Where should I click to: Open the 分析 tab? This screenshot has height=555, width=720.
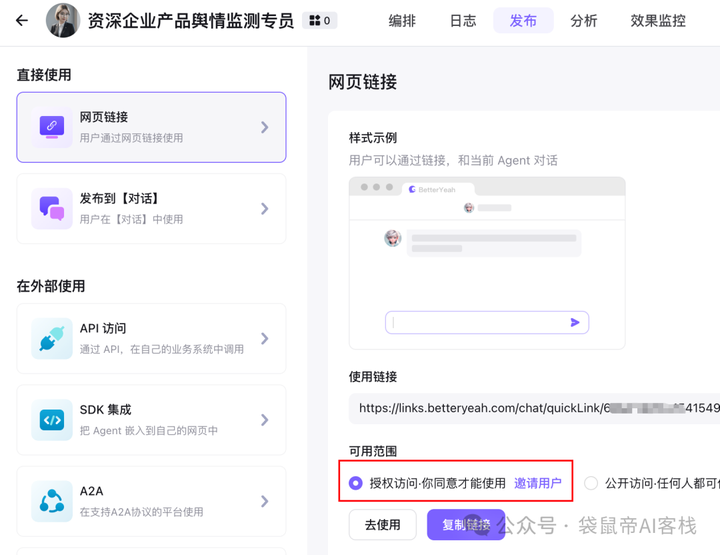click(x=584, y=21)
